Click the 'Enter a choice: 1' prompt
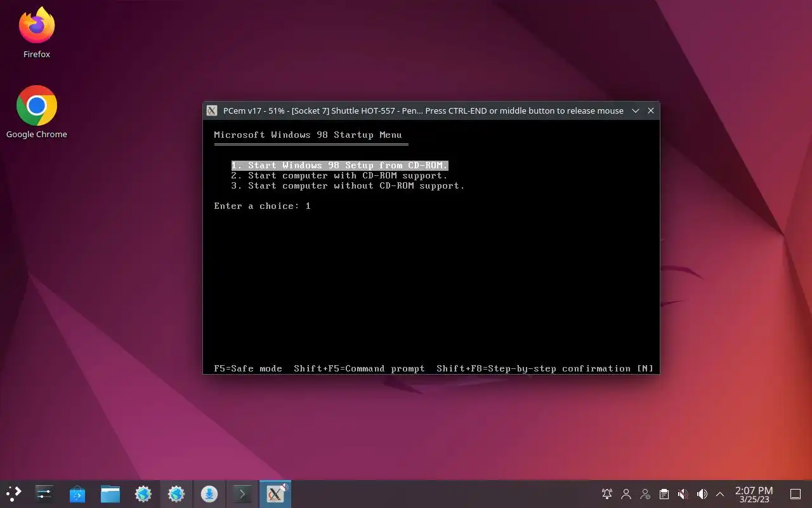This screenshot has width=812, height=508. (x=263, y=206)
